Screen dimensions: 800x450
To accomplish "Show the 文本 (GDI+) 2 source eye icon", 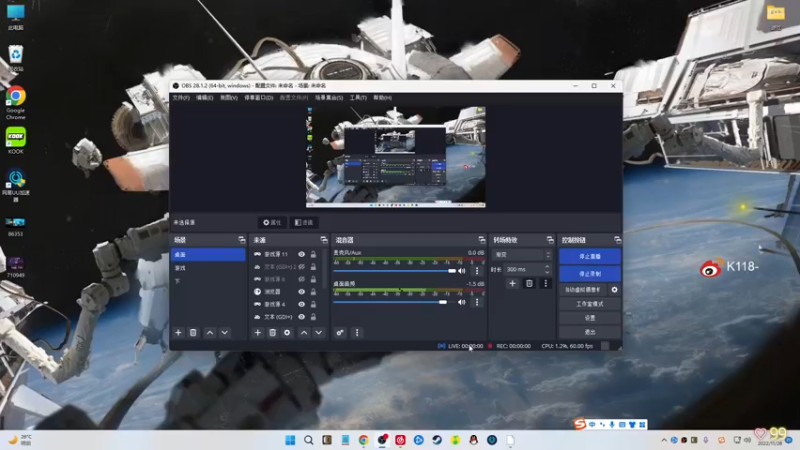I will tap(302, 267).
